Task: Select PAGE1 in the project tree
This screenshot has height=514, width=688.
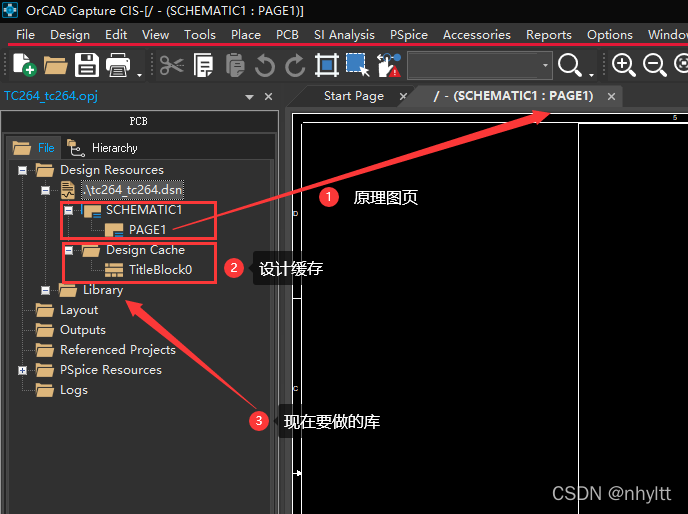Action: tap(147, 230)
